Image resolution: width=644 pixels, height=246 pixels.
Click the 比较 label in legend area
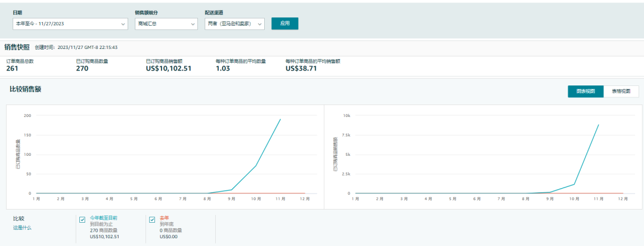18,219
